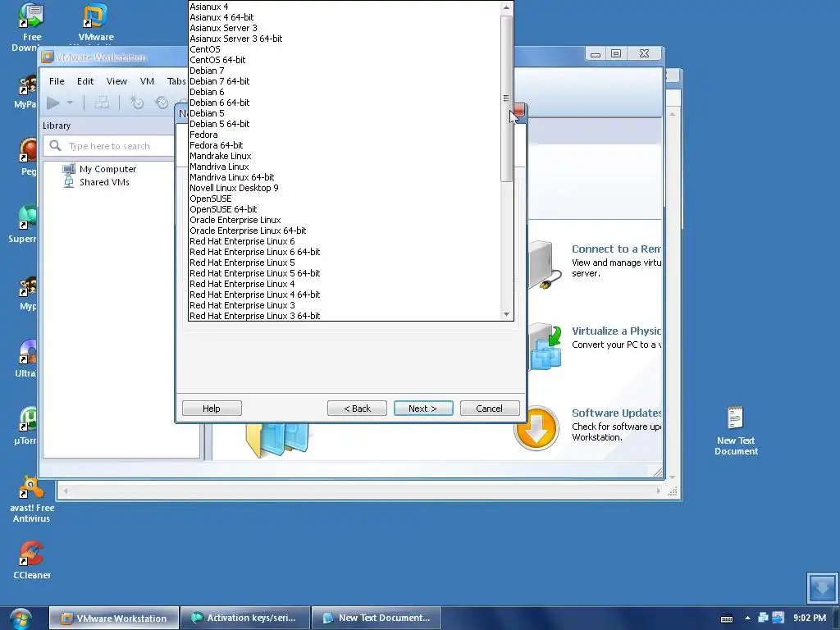Select OpenSUSE from the list

[x=345, y=199]
